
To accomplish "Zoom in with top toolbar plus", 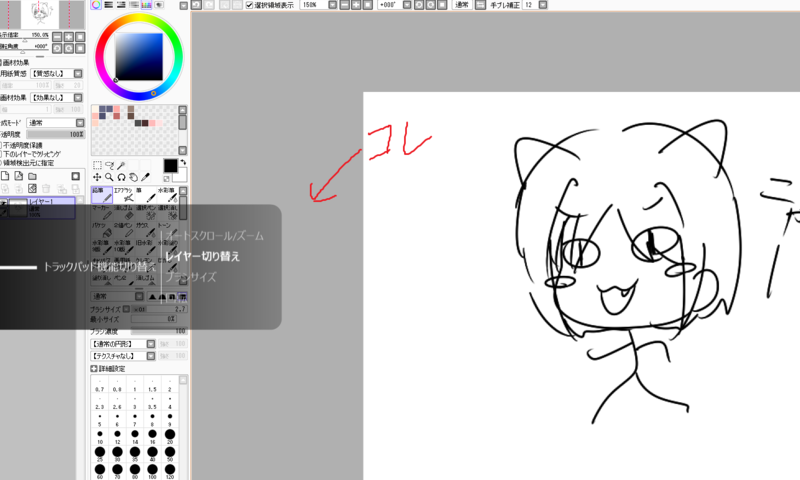I will tap(356, 5).
